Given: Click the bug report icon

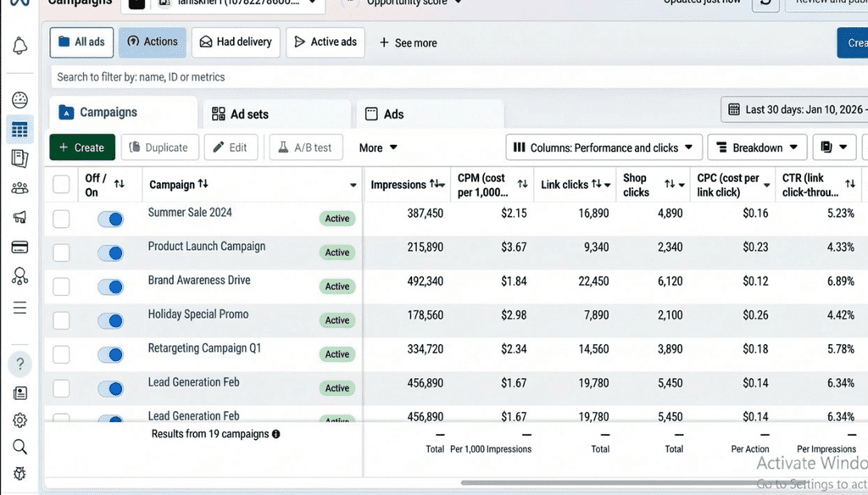Looking at the screenshot, I should coord(19,473).
